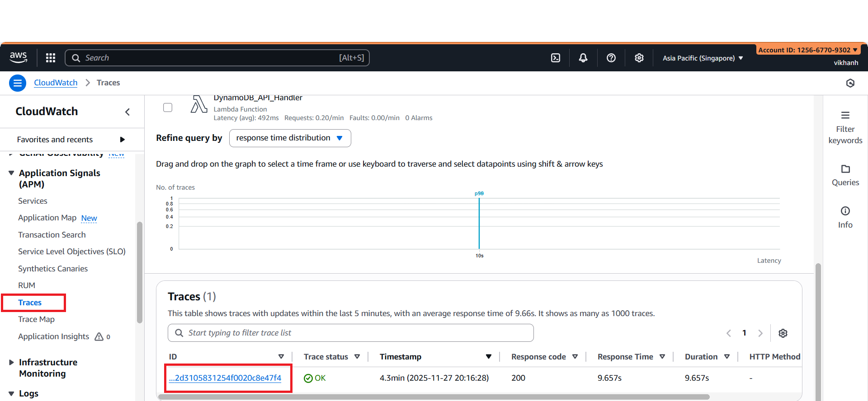
Task: Click the CloudWatch breadcrumb link
Action: 56,83
